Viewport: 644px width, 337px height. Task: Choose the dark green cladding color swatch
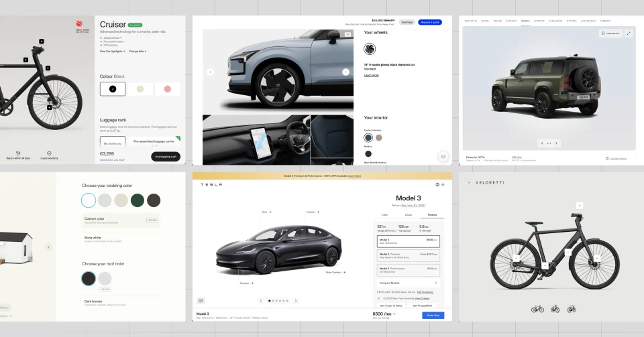tap(138, 200)
